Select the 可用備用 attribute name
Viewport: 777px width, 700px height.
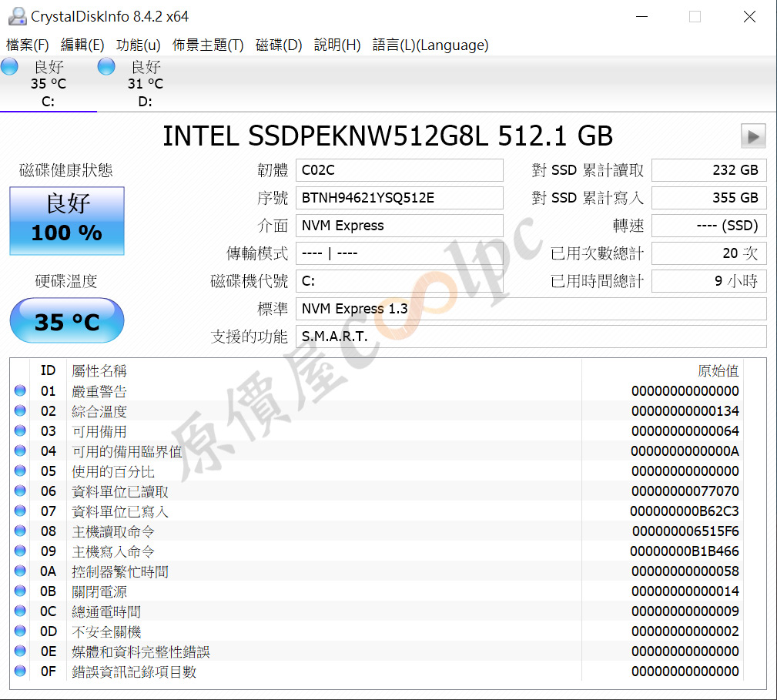(x=99, y=431)
